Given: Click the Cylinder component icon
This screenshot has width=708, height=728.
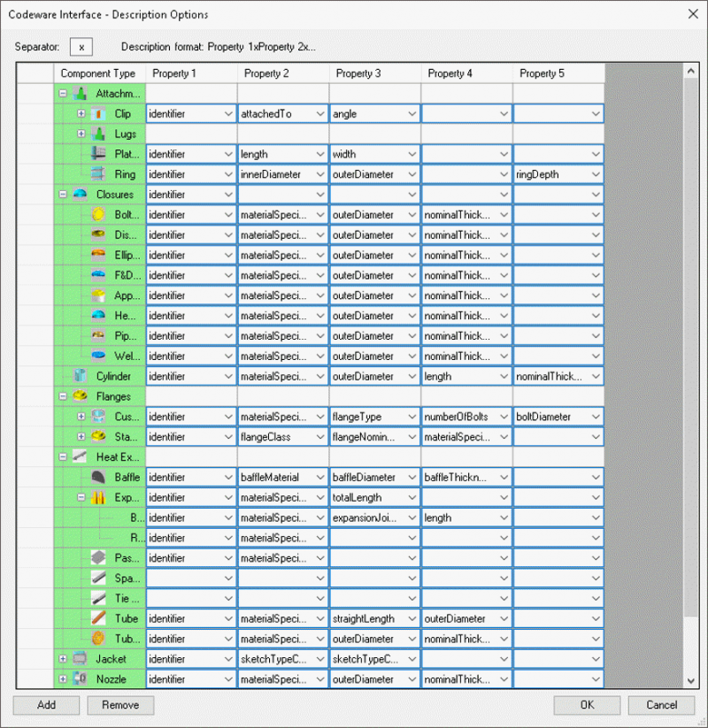Looking at the screenshot, I should (x=81, y=376).
